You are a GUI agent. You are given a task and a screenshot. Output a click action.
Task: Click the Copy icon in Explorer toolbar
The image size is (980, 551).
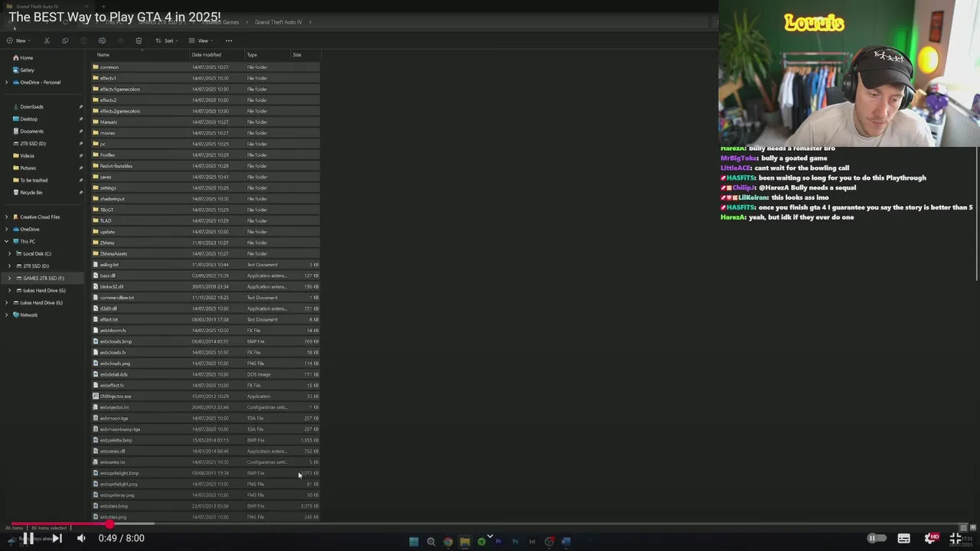pos(65,41)
